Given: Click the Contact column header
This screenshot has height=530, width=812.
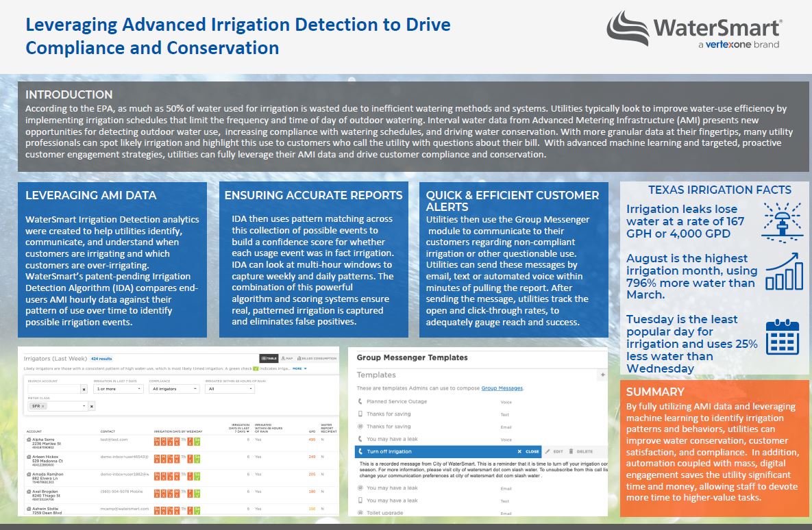Looking at the screenshot, I should tap(108, 431).
